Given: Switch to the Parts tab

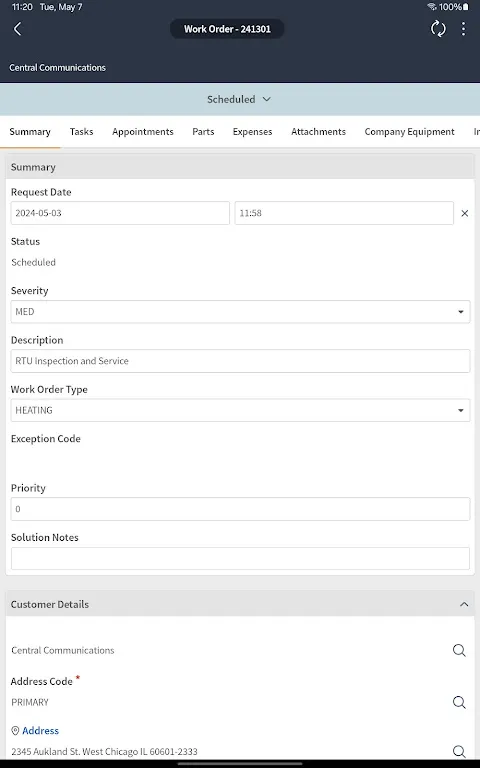Looking at the screenshot, I should [203, 132].
